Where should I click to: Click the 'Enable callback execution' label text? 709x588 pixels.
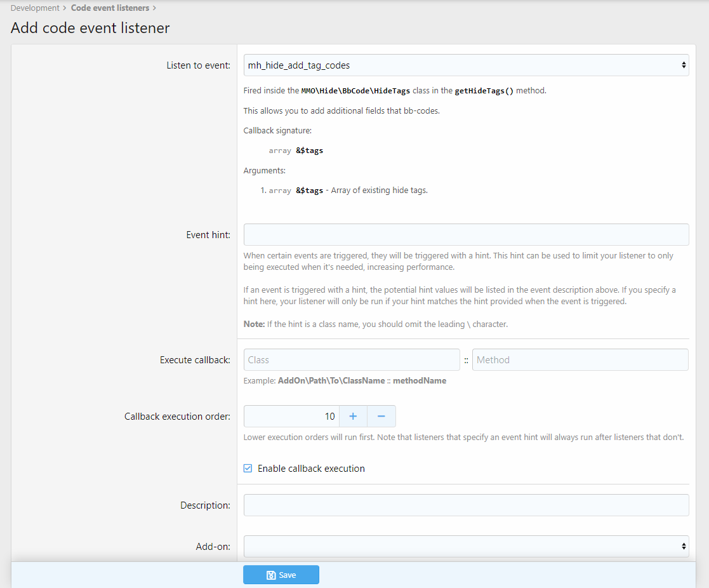pos(311,469)
